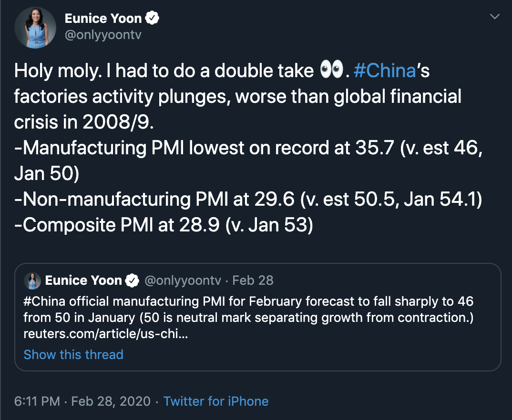The height and width of the screenshot is (420, 512).
Task: Click Eunice Yoon's large profile photo
Action: (35, 28)
